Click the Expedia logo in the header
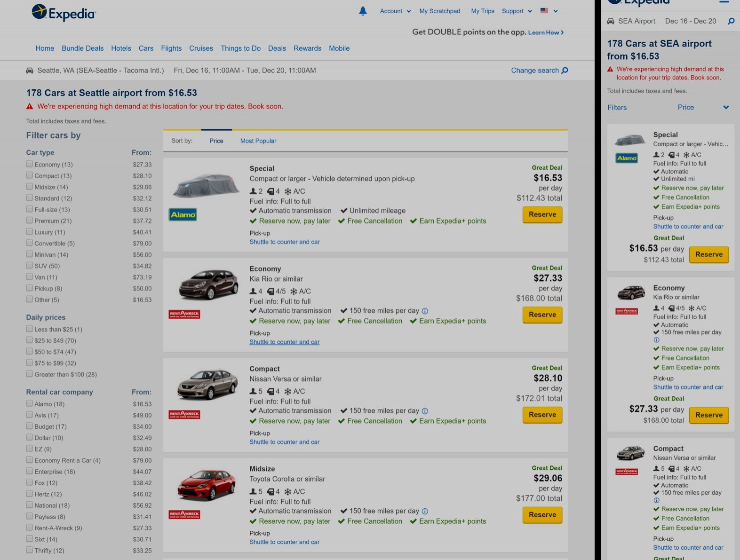The height and width of the screenshot is (560, 740). 64,13
